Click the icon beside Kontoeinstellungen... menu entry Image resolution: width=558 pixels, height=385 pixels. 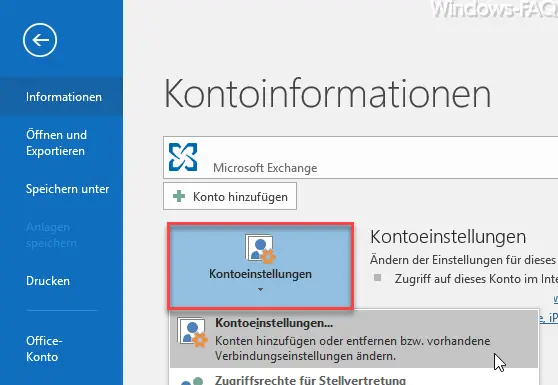(x=193, y=333)
